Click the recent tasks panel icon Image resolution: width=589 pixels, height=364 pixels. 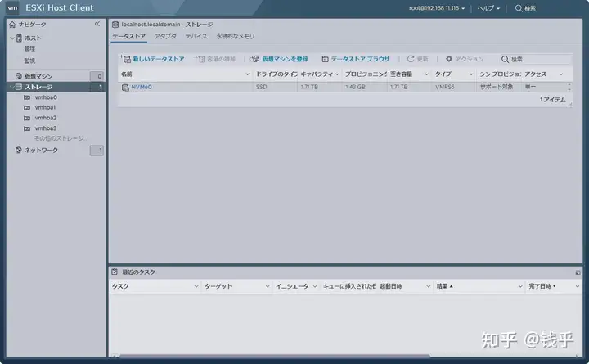(115, 272)
